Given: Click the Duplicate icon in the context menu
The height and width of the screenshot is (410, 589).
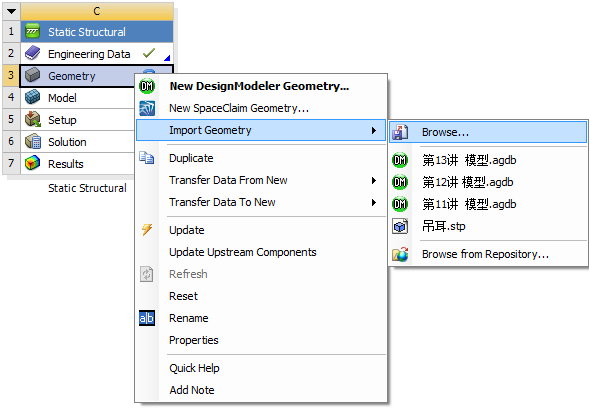Looking at the screenshot, I should tap(146, 157).
